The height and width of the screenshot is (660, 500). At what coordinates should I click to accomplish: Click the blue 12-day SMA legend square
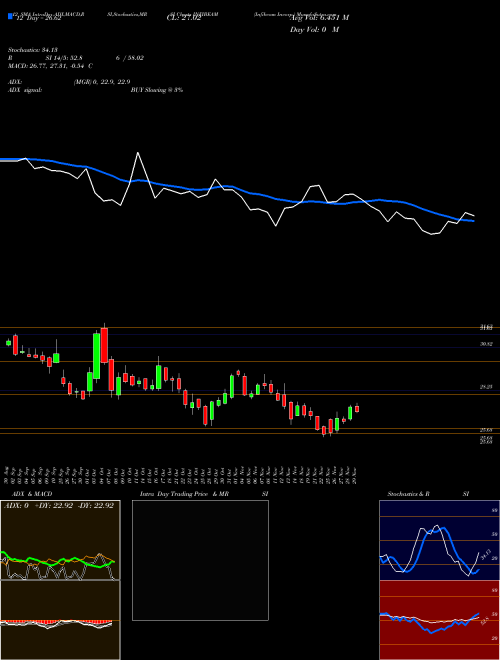[10, 16]
